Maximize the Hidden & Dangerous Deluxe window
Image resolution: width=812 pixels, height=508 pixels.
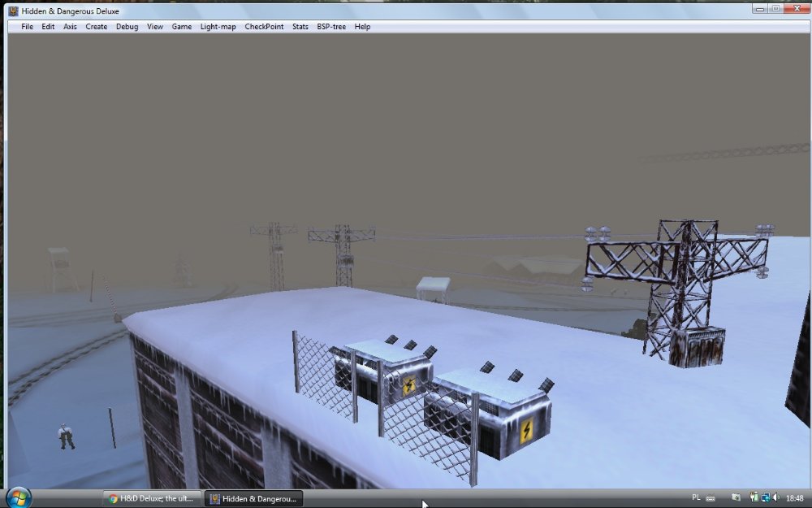click(775, 8)
